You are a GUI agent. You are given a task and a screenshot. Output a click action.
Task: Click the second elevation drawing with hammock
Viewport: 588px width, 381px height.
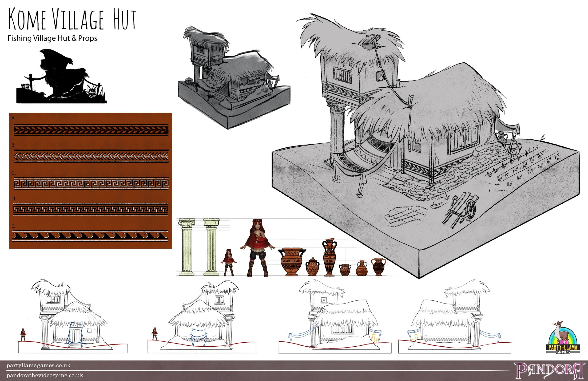(202, 316)
